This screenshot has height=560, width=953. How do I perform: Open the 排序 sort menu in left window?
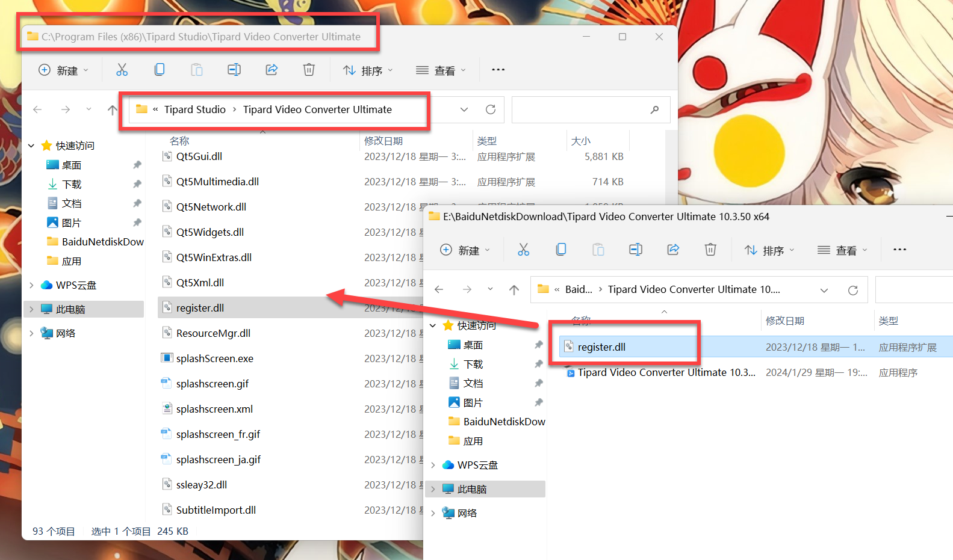[367, 70]
